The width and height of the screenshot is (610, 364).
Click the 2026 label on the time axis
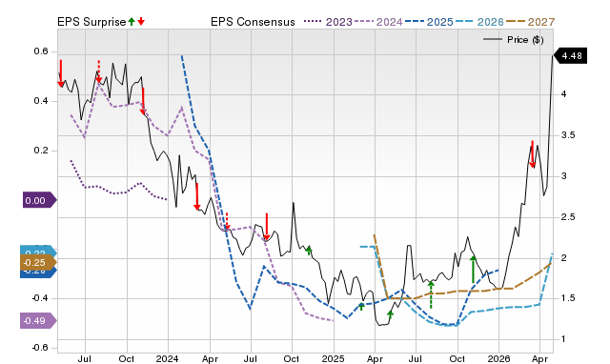[x=498, y=358]
